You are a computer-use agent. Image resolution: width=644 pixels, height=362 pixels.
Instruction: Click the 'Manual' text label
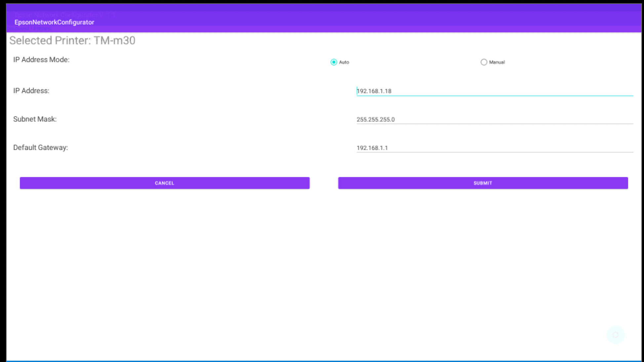tap(497, 62)
